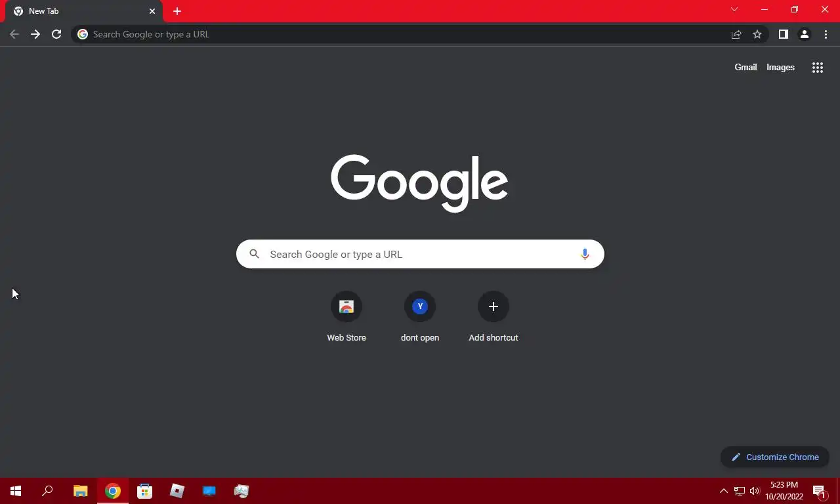Restore down the Chrome window
The height and width of the screenshot is (504, 840).
[795, 9]
